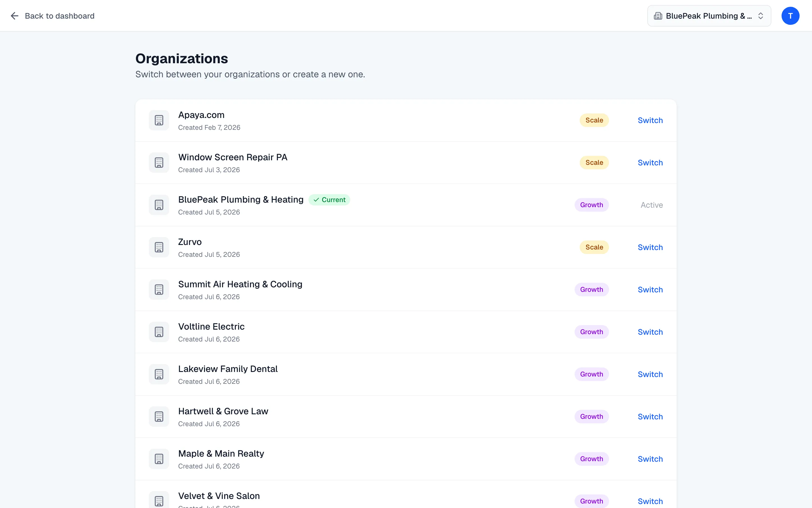Select the Apaya.com organization name
Viewport: 812px width, 508px height.
point(201,115)
